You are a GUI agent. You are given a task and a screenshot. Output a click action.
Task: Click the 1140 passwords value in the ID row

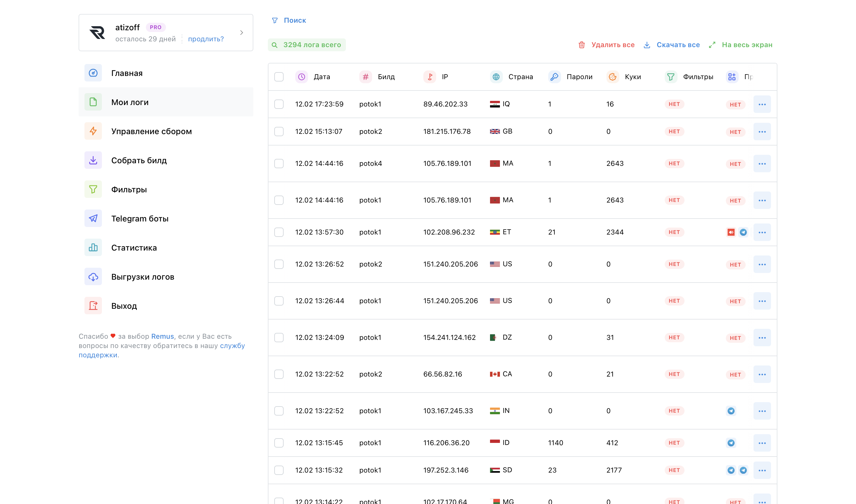coord(556,443)
